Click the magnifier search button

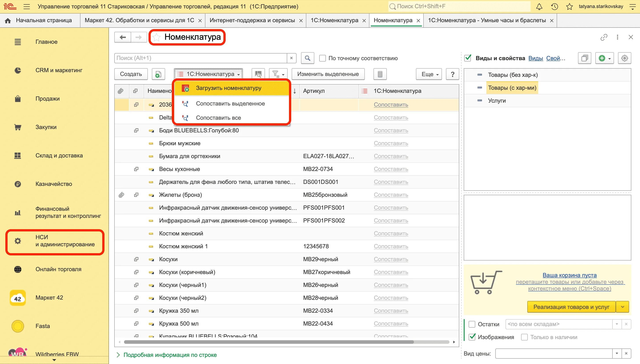(x=307, y=58)
